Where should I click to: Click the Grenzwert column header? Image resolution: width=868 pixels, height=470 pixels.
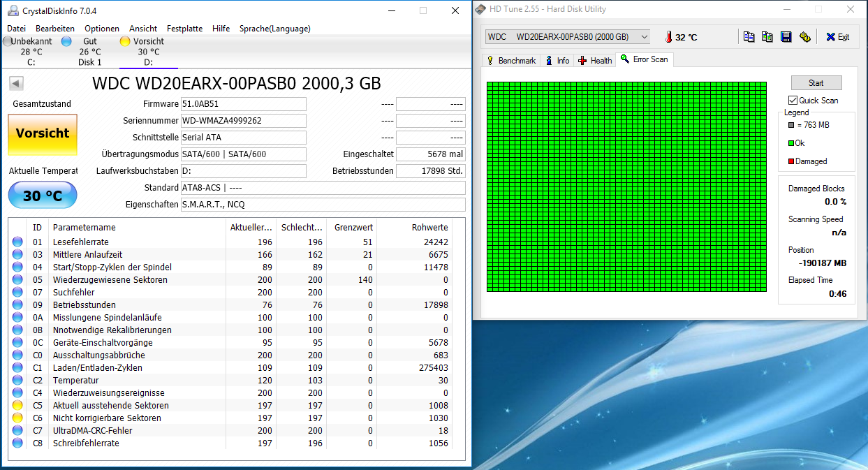[352, 228]
